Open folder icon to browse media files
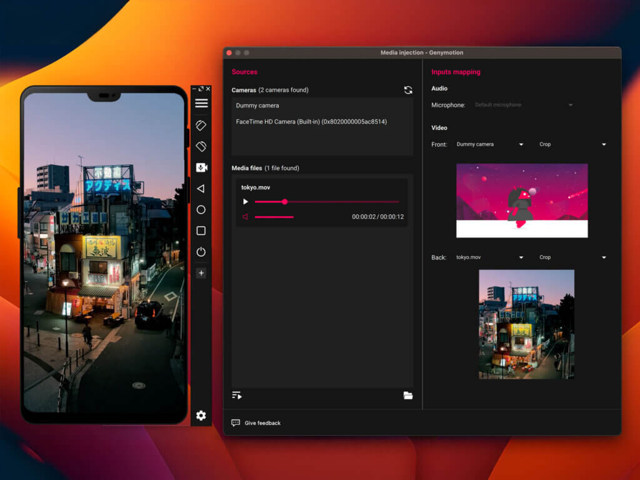This screenshot has height=480, width=640. click(x=408, y=395)
